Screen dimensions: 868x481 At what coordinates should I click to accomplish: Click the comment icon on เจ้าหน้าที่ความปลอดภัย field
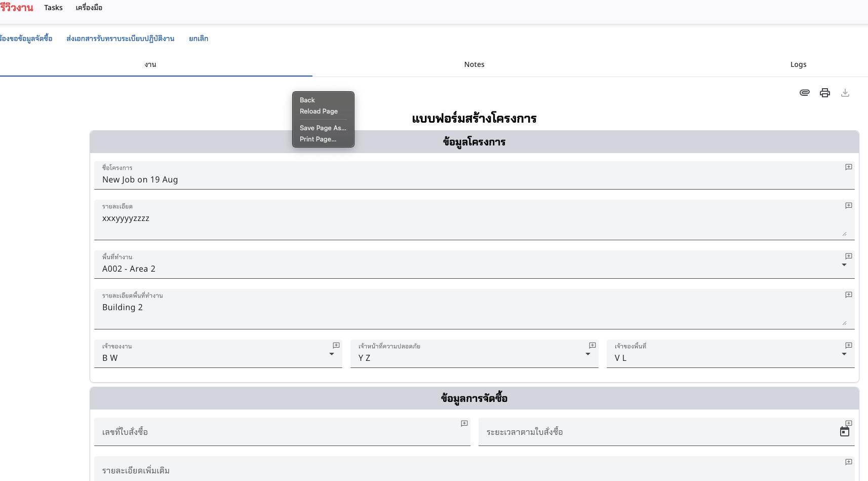(x=592, y=345)
